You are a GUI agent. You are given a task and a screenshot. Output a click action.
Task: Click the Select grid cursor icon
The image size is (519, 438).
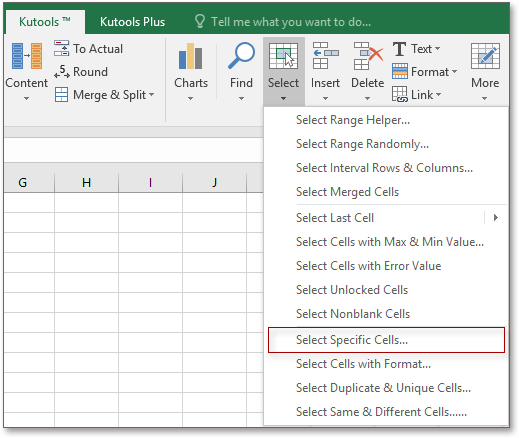click(283, 56)
